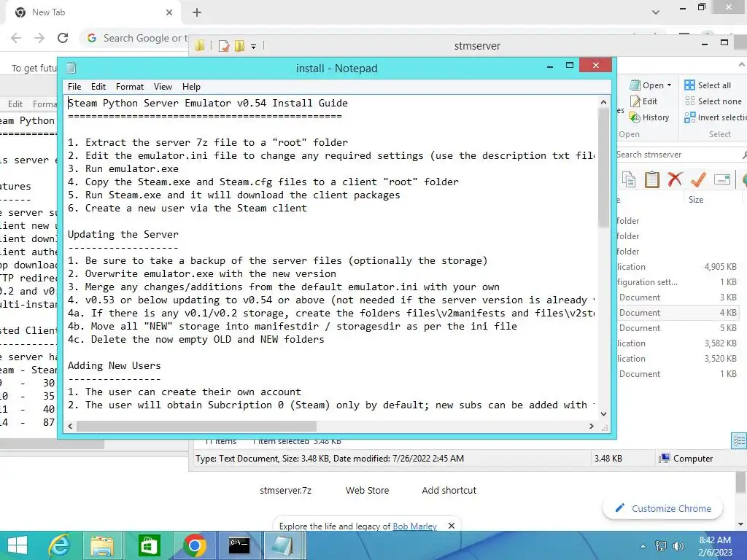The width and height of the screenshot is (747, 560).
Task: Click the Chrome back arrow
Action: (16, 38)
